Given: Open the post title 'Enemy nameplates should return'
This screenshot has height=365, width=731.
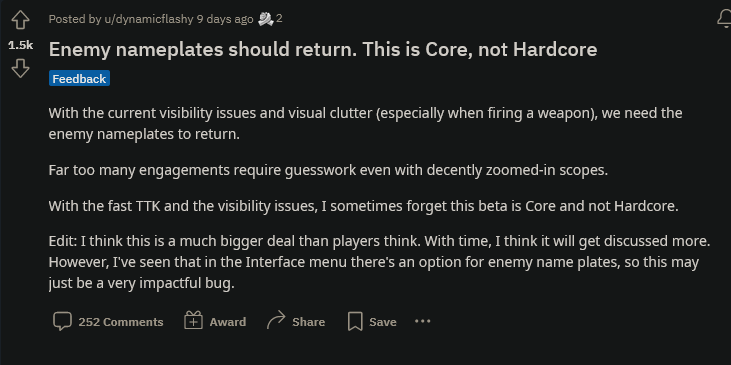Looking at the screenshot, I should [x=323, y=49].
